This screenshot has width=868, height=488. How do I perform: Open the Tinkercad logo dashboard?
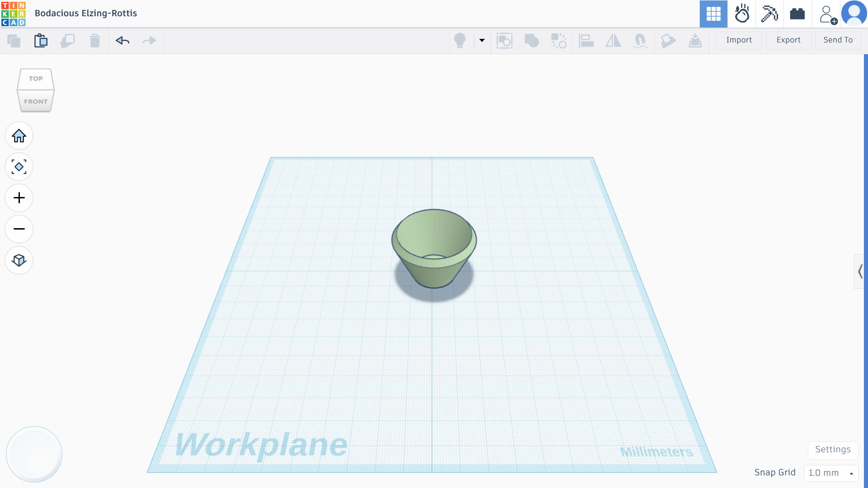point(14,14)
